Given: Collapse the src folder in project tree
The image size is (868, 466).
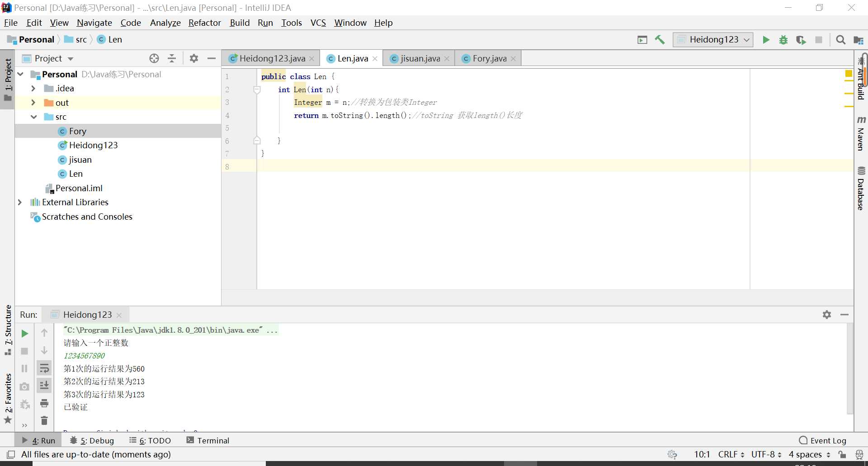Looking at the screenshot, I should pyautogui.click(x=34, y=117).
